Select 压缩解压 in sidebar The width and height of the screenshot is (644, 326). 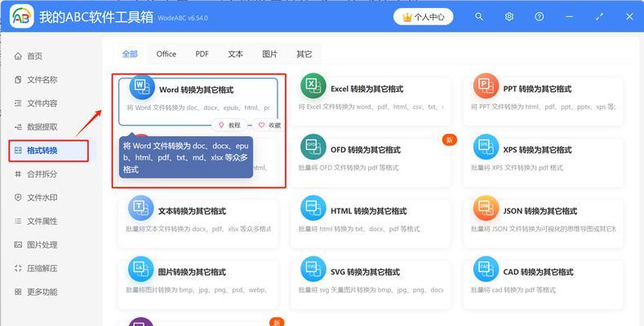(42, 269)
